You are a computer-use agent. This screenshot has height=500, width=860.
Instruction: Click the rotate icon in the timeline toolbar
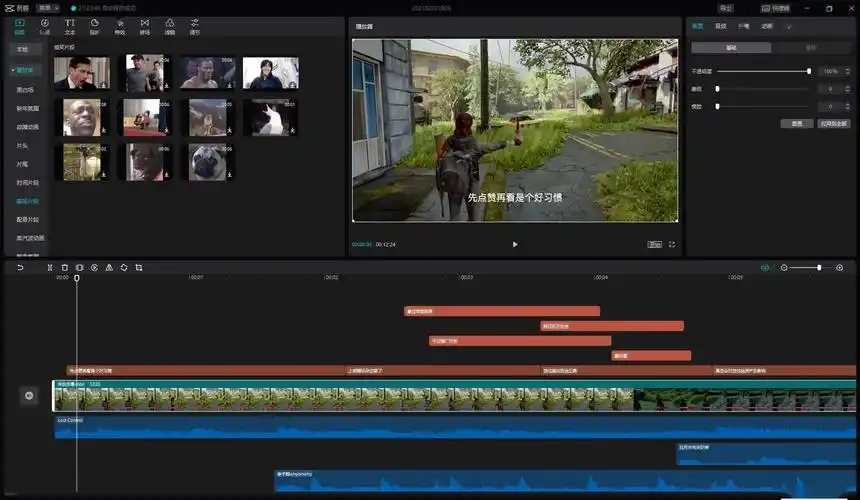click(124, 268)
